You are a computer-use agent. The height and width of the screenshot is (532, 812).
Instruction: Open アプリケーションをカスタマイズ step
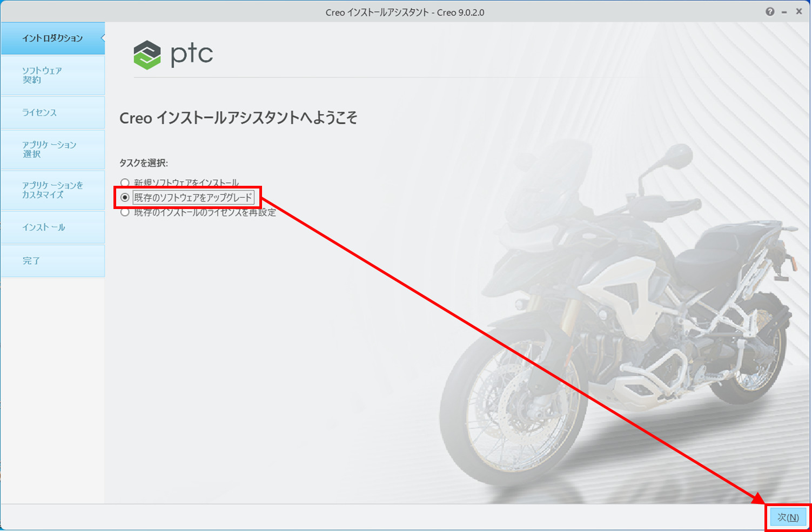(52, 190)
